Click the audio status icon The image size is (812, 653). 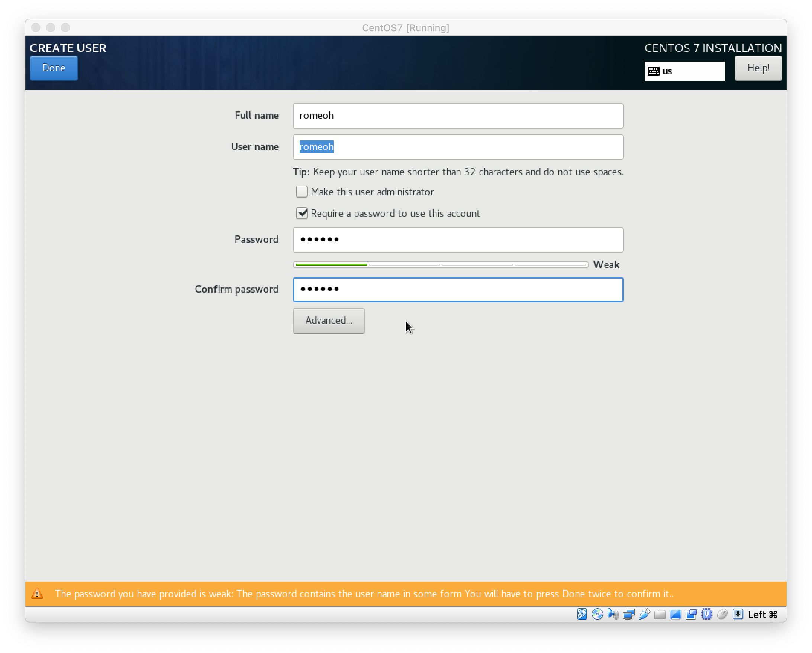613,614
